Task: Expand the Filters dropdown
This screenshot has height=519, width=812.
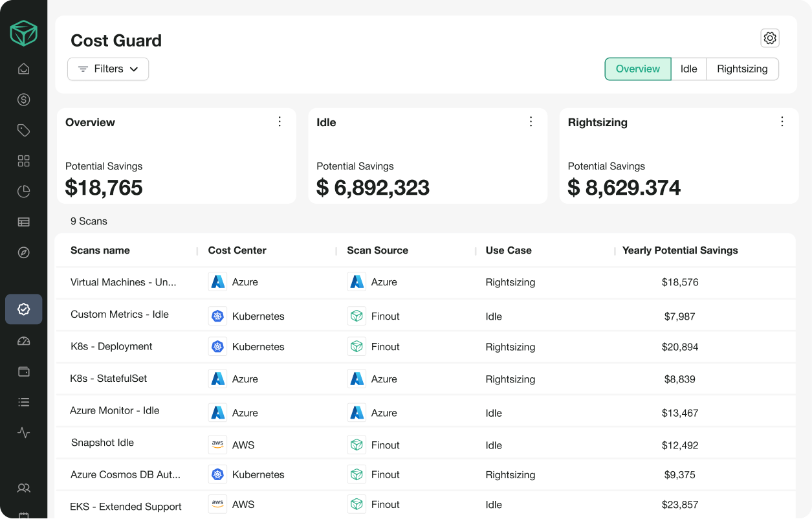Action: [x=108, y=69]
